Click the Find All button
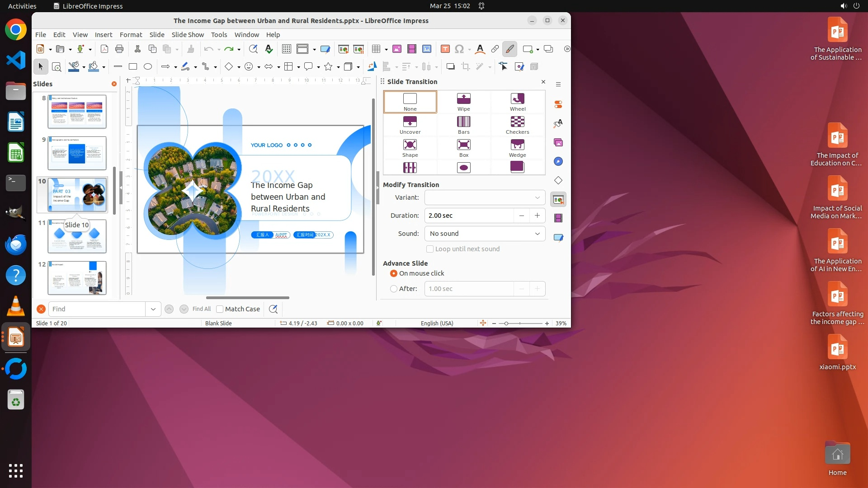Image resolution: width=868 pixels, height=488 pixels. pyautogui.click(x=201, y=309)
